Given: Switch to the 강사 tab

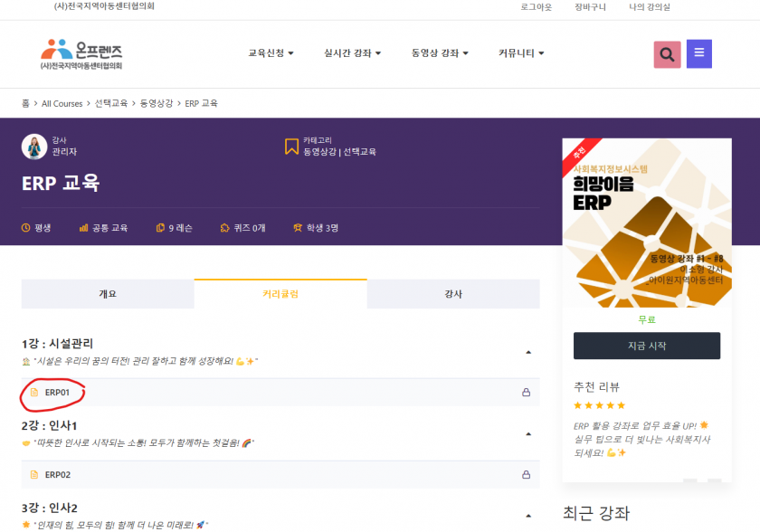Looking at the screenshot, I should tap(453, 294).
